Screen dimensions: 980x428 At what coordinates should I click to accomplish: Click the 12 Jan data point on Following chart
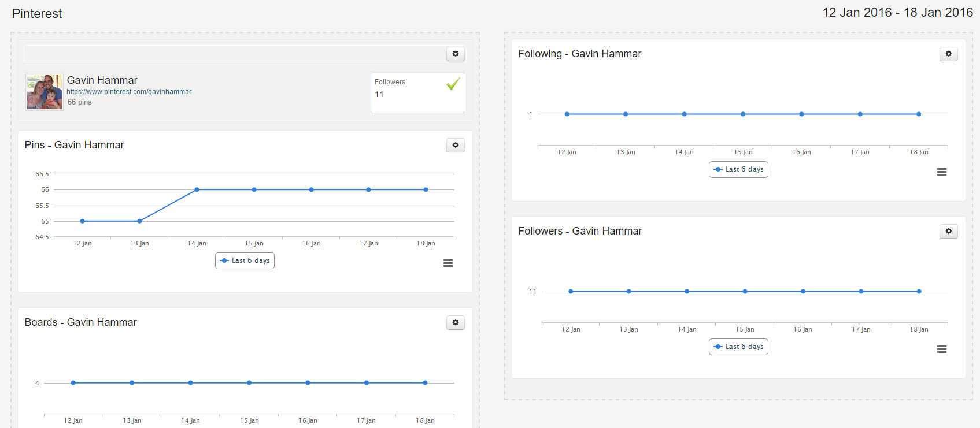567,114
